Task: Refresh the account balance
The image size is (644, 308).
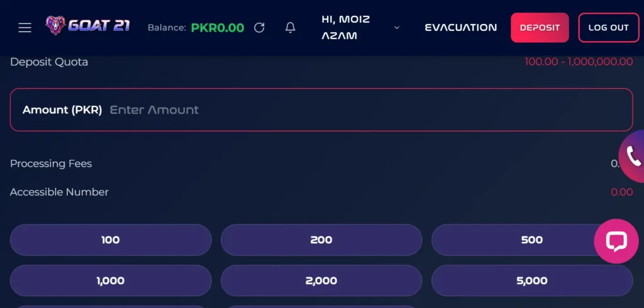Action: pos(259,28)
